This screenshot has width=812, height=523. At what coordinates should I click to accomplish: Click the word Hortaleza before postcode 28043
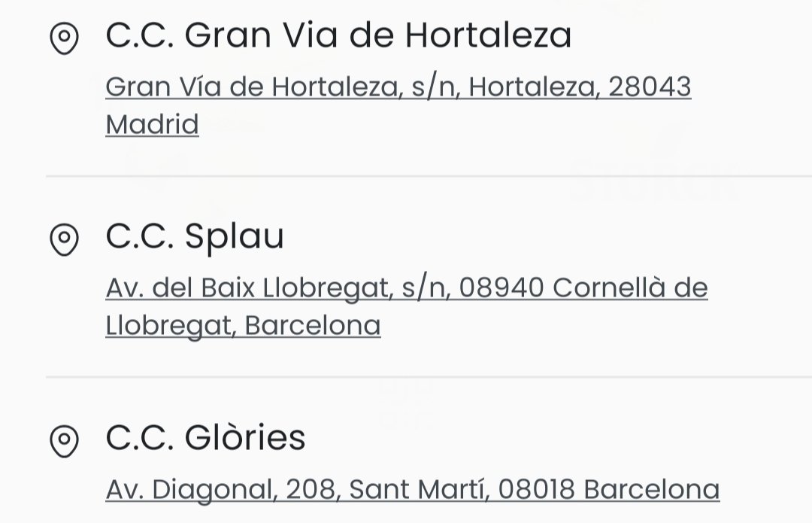535,87
